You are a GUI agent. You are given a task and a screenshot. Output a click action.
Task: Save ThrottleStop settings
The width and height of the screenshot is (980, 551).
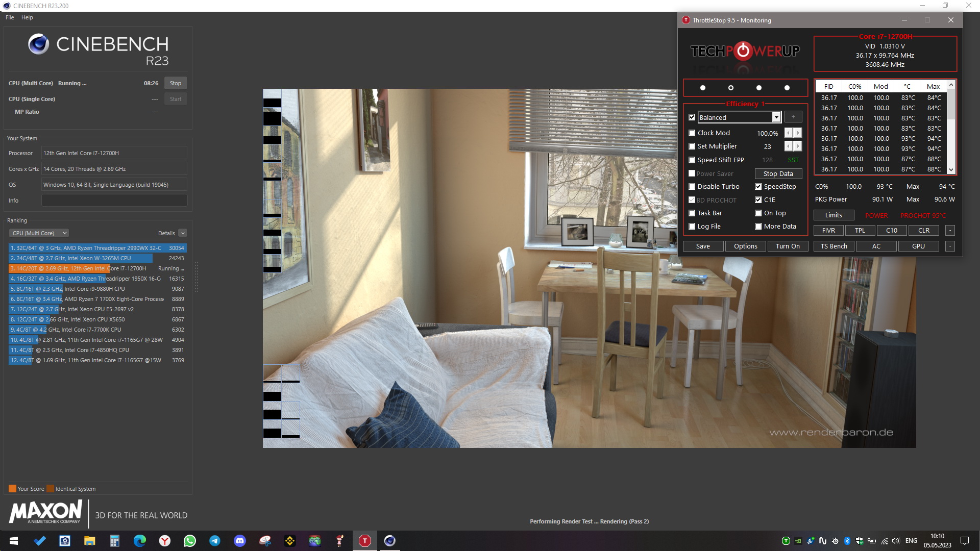click(703, 246)
